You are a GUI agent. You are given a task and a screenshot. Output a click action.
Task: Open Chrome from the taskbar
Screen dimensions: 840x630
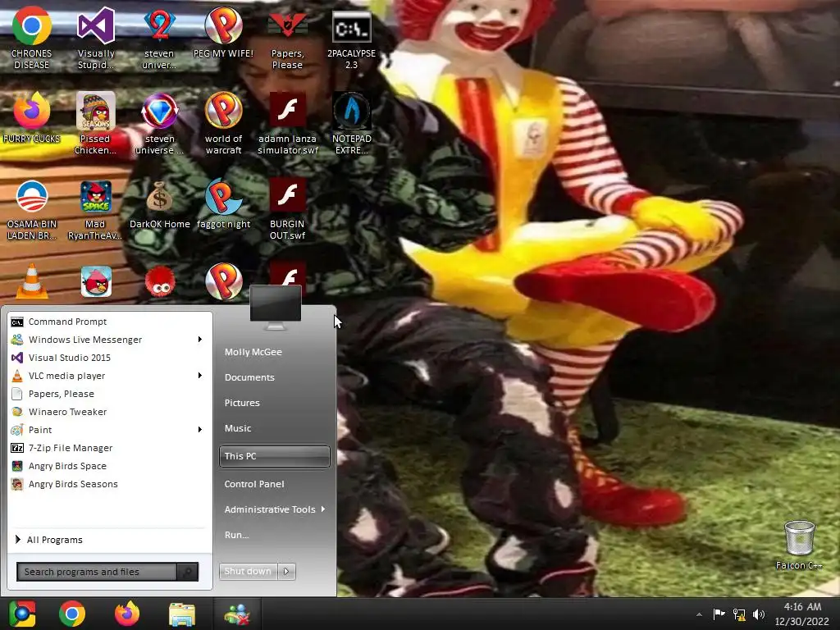[x=72, y=614]
